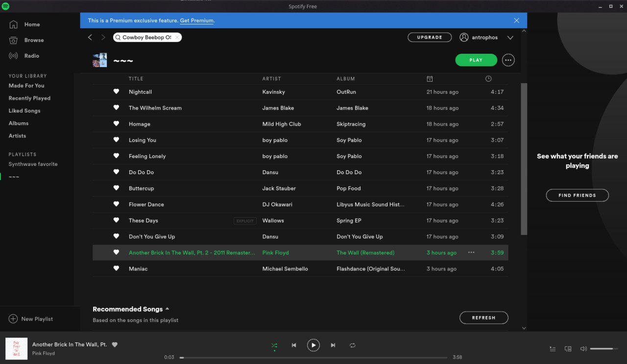Close the Premium exclusive feature banner
The image size is (627, 364).
click(516, 21)
